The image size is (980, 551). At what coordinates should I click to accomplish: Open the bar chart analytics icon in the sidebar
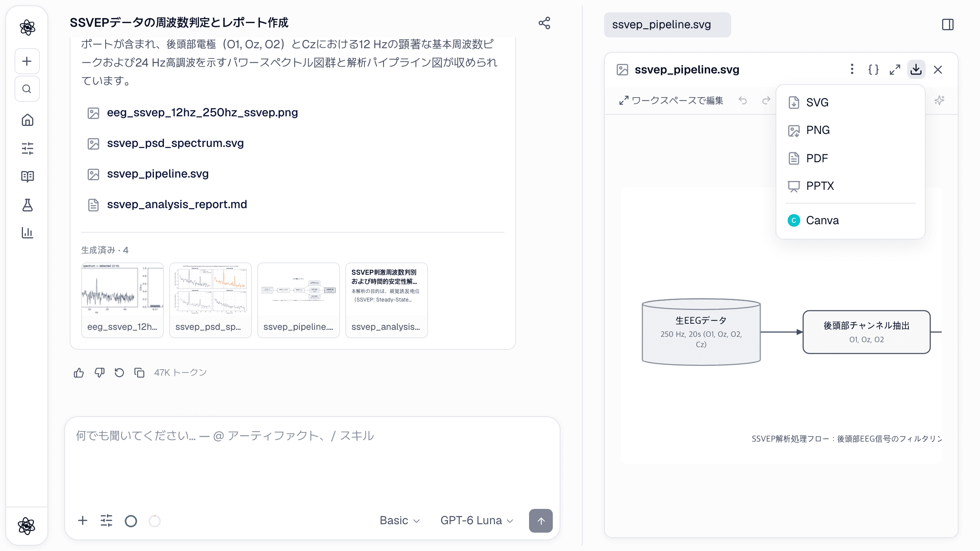pyautogui.click(x=27, y=232)
